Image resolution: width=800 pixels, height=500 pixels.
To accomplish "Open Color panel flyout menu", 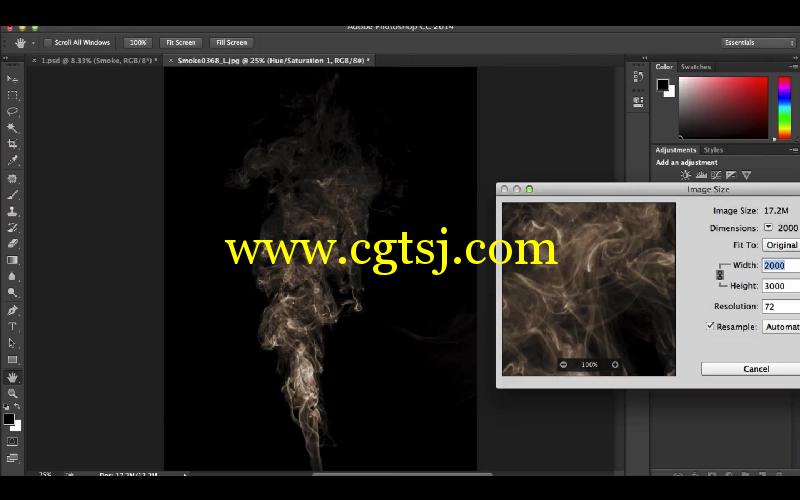I will coord(793,67).
